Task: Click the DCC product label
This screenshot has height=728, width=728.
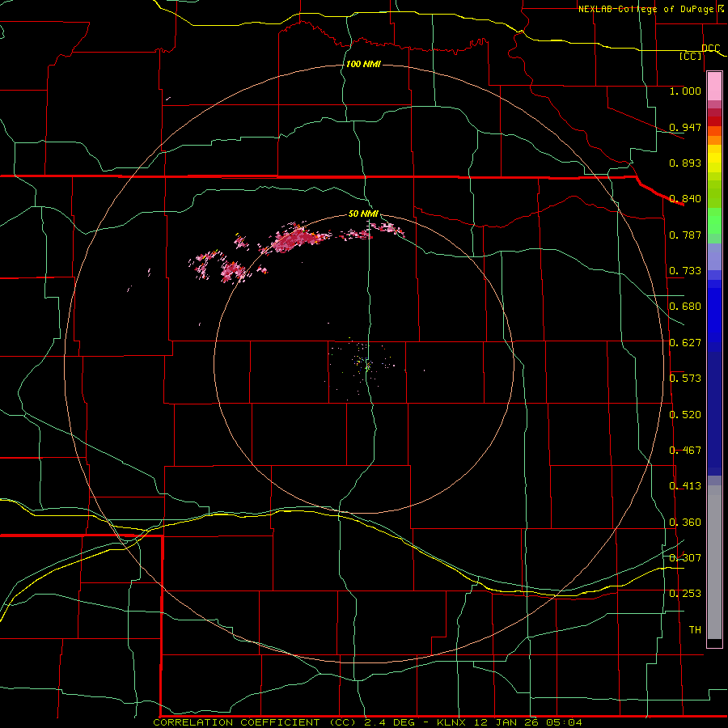Action: [x=710, y=49]
